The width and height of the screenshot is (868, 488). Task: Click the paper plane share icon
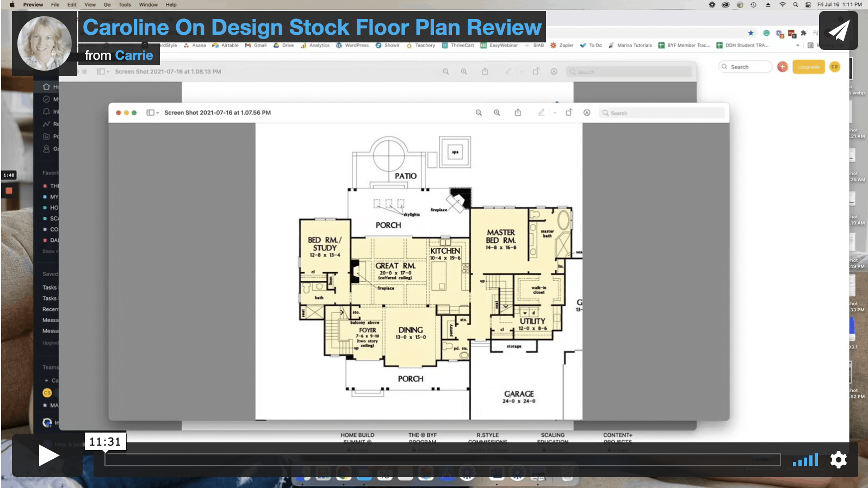coord(838,30)
